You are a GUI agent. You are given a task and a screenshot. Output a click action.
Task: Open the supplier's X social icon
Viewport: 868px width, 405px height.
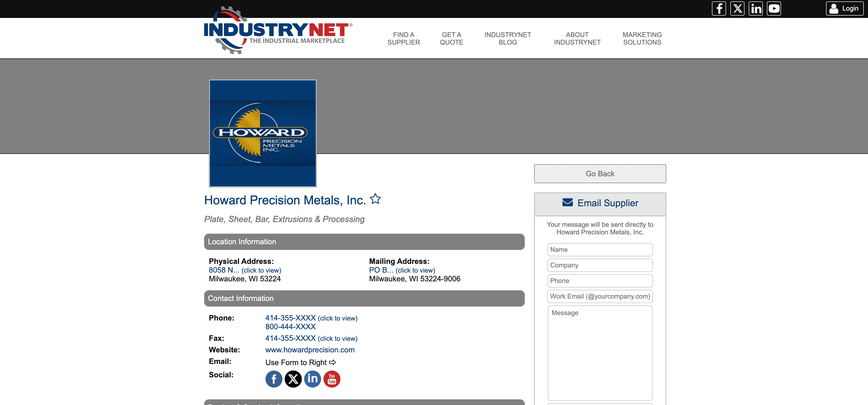pyautogui.click(x=293, y=379)
